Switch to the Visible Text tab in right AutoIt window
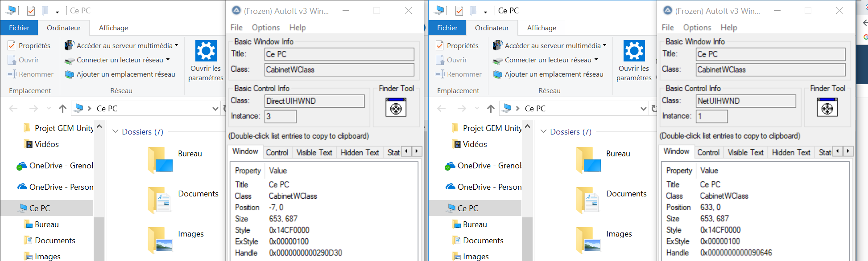Image resolution: width=868 pixels, height=261 pixels. click(745, 152)
